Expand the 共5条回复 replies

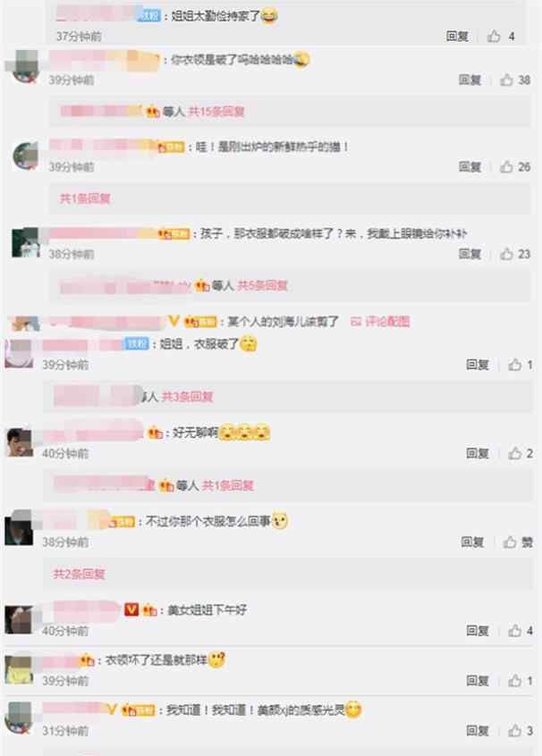pos(262,285)
